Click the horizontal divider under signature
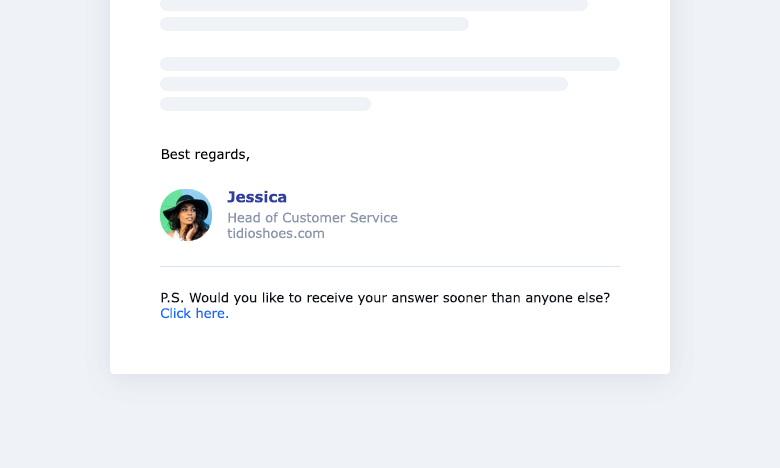Viewport: 780px width, 468px height. pyautogui.click(x=390, y=267)
